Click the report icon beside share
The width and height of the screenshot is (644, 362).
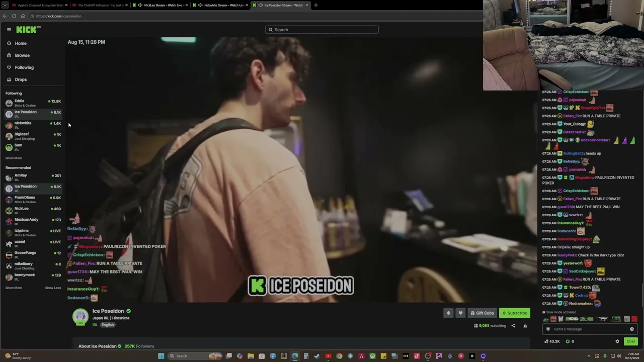(x=525, y=326)
